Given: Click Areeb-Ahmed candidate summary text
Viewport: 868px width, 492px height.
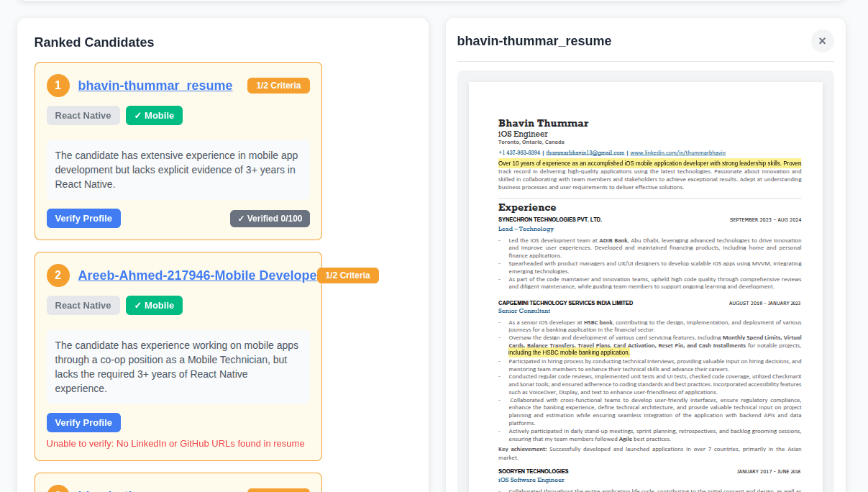Looking at the screenshot, I should (178, 367).
